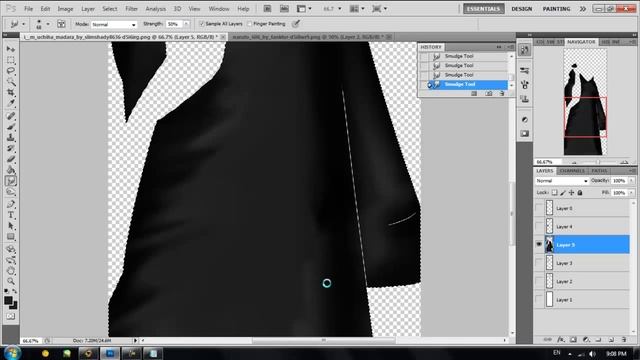Switch to the Paths tab

tap(599, 171)
